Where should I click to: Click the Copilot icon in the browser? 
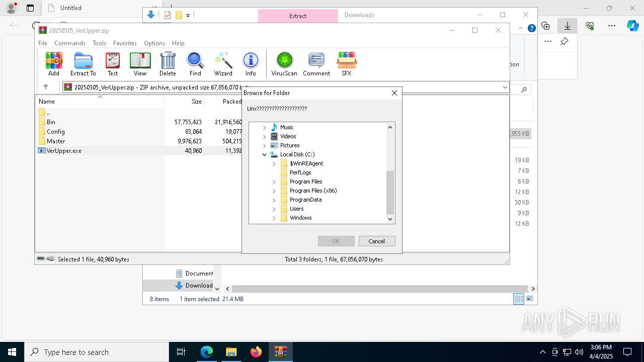click(632, 26)
